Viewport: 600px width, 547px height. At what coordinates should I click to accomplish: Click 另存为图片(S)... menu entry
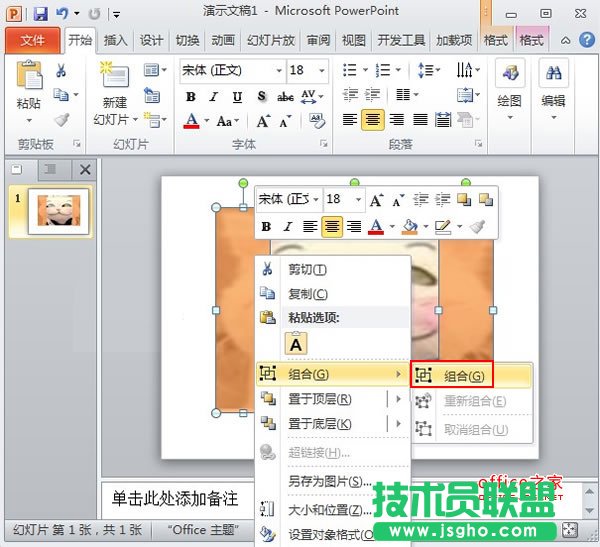tap(333, 481)
